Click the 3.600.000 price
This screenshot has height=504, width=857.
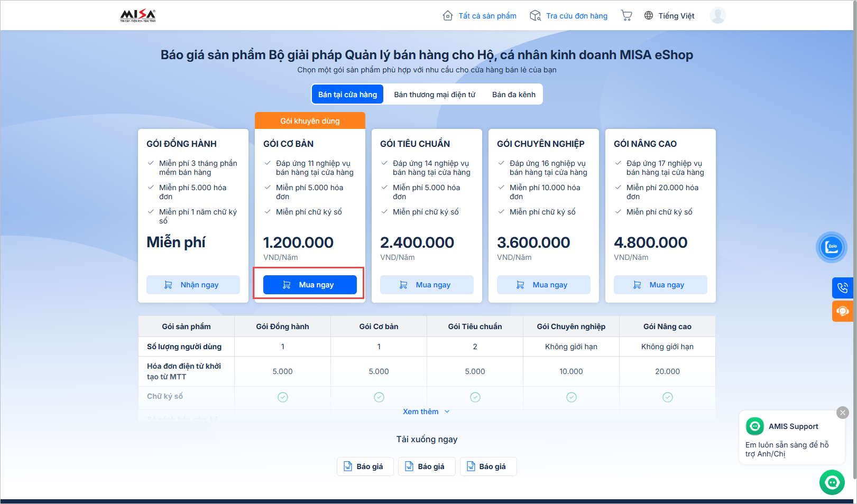coord(533,242)
